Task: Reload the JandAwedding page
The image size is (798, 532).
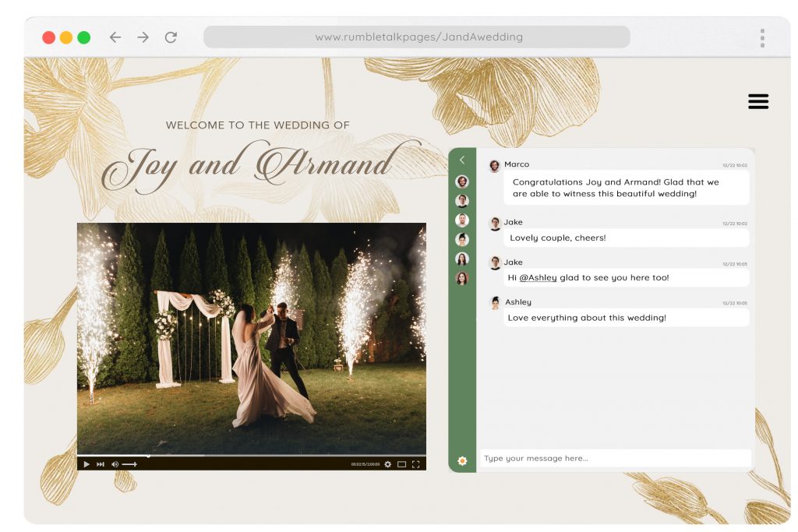Action: click(170, 37)
